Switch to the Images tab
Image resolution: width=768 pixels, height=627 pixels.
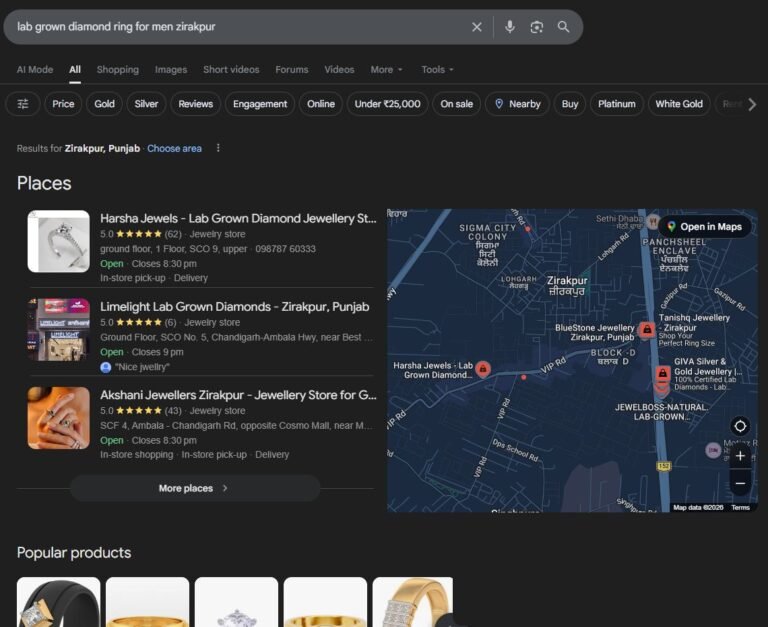pos(171,70)
